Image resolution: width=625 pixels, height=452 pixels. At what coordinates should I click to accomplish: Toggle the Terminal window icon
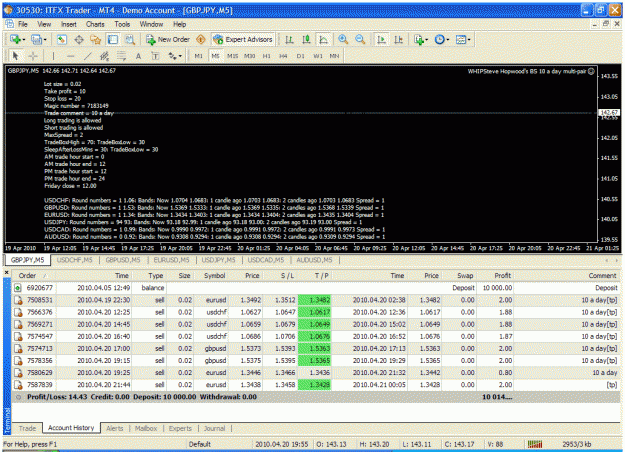tap(113, 39)
